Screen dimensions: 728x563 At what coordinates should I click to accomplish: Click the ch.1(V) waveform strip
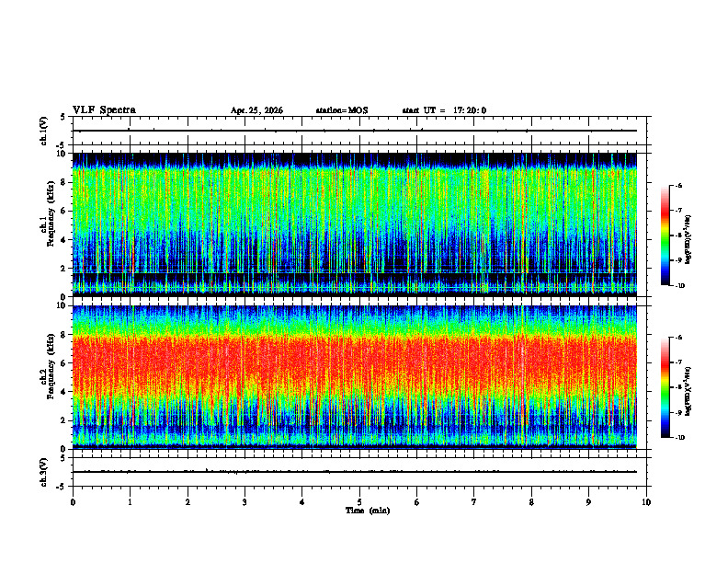355,131
